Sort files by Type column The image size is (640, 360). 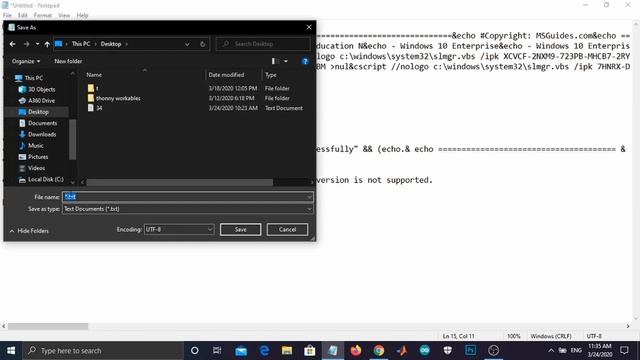coord(271,75)
